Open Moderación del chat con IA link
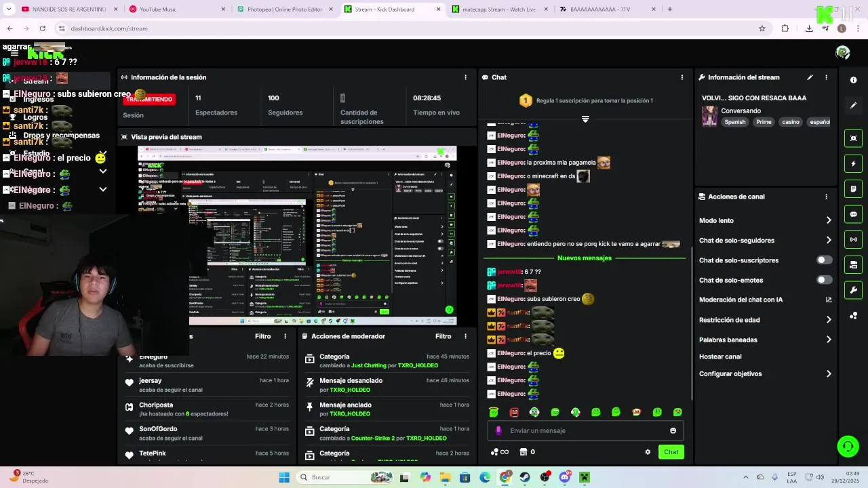 pos(829,300)
